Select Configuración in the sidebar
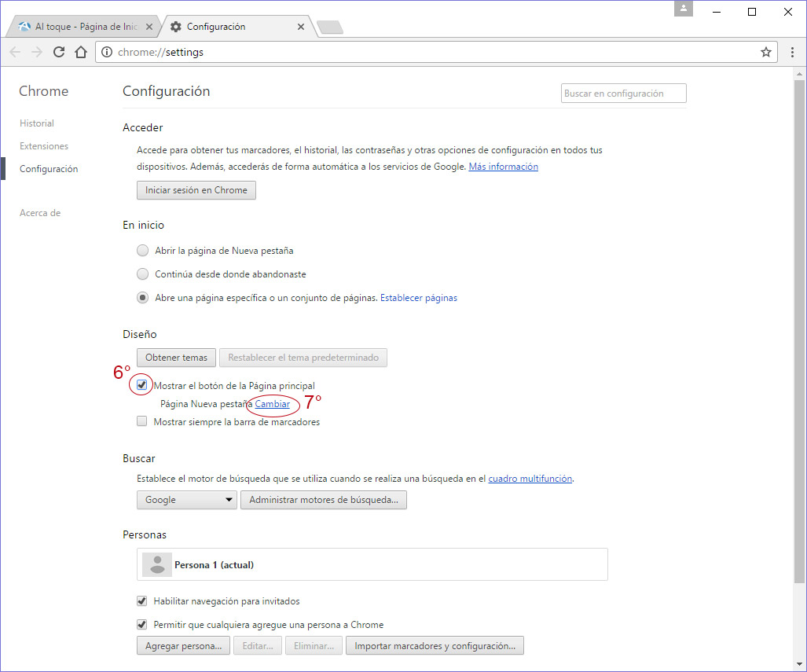Image resolution: width=807 pixels, height=672 pixels. [x=49, y=169]
